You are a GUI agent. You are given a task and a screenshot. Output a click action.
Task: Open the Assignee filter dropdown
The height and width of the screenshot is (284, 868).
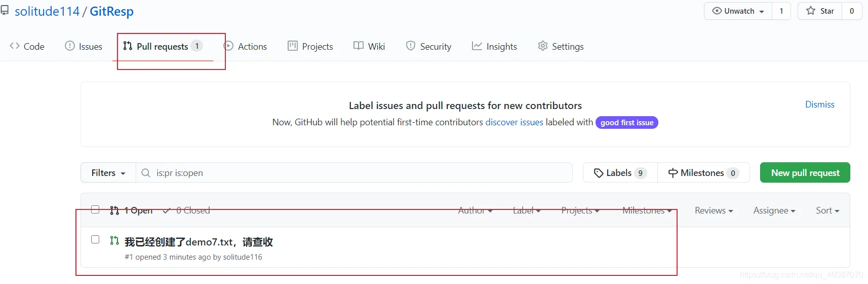click(774, 210)
